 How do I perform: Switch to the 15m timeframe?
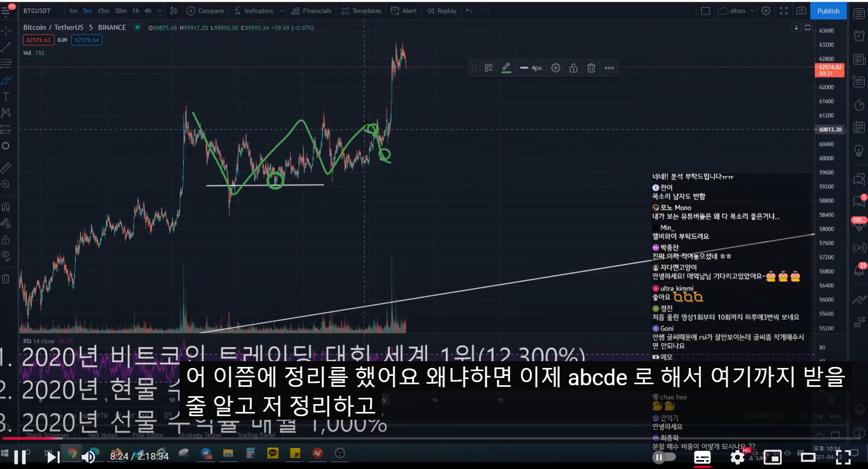[x=103, y=10]
